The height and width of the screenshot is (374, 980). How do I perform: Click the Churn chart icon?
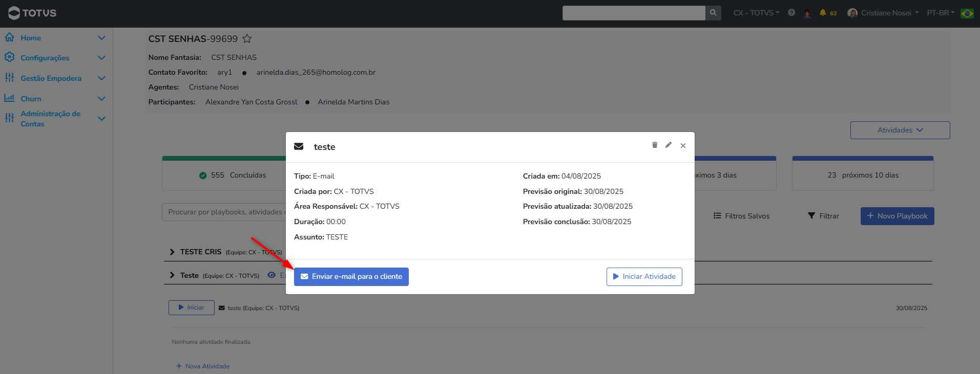point(9,98)
